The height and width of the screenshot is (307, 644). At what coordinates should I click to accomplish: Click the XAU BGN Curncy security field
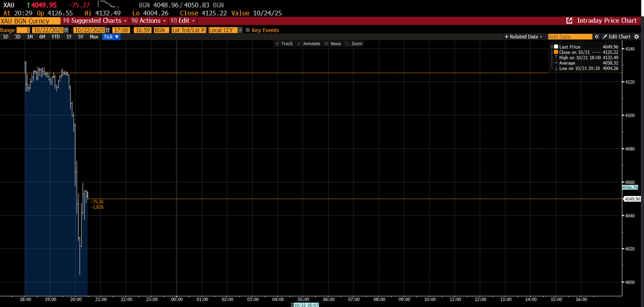(x=30, y=20)
